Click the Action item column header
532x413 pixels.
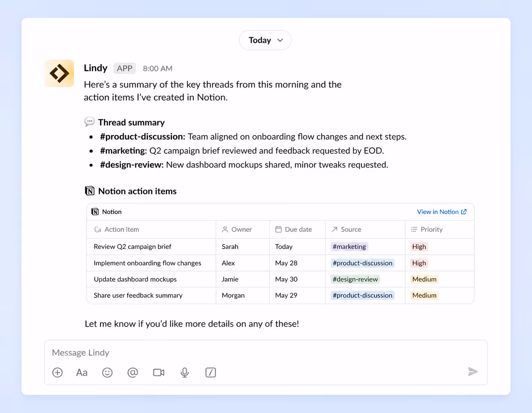pyautogui.click(x=151, y=229)
